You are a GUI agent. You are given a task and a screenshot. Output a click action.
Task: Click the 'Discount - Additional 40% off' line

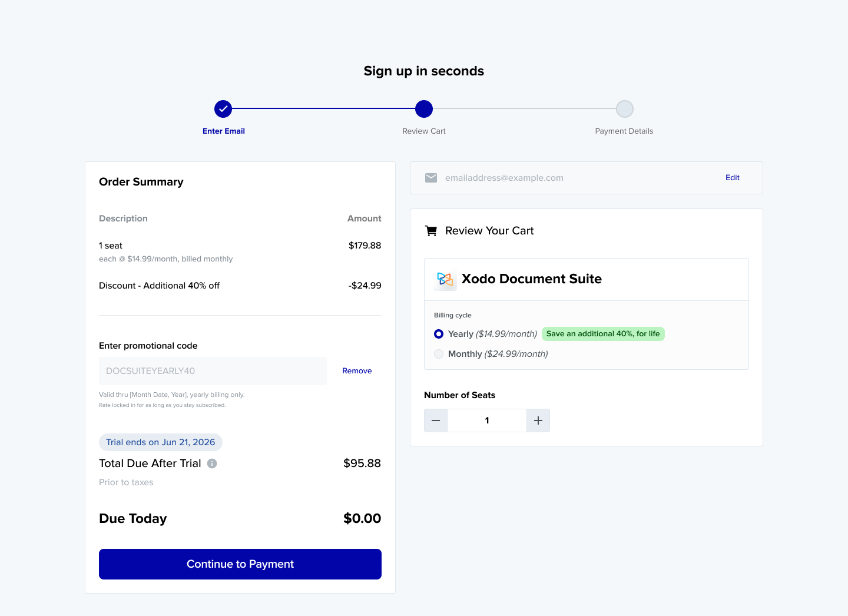[160, 286]
